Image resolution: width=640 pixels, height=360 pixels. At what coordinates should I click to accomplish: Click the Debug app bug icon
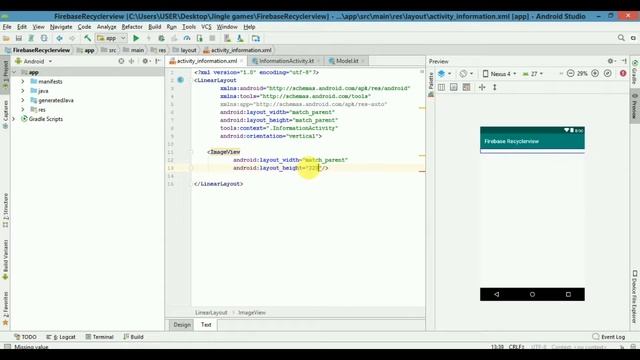[162, 38]
